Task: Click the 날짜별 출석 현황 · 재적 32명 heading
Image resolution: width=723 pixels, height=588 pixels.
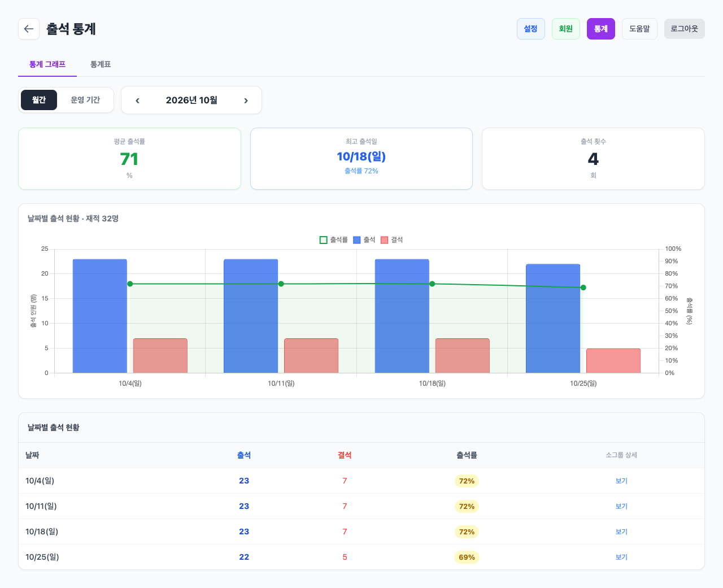Action: pyautogui.click(x=73, y=219)
